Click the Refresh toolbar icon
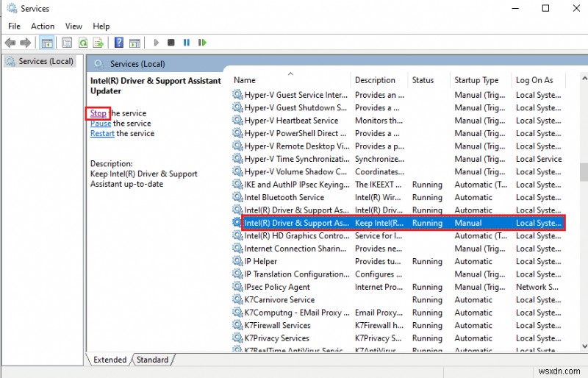588x378 pixels. (x=83, y=43)
